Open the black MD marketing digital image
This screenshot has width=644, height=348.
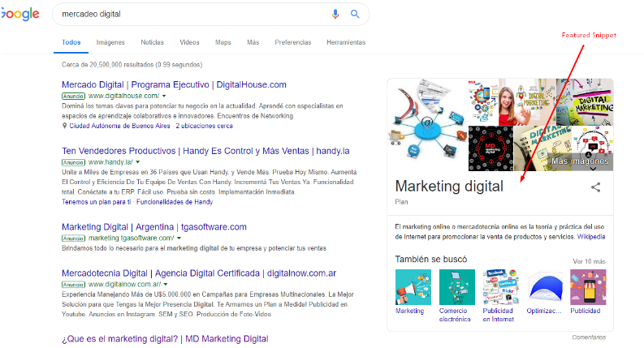(491, 148)
